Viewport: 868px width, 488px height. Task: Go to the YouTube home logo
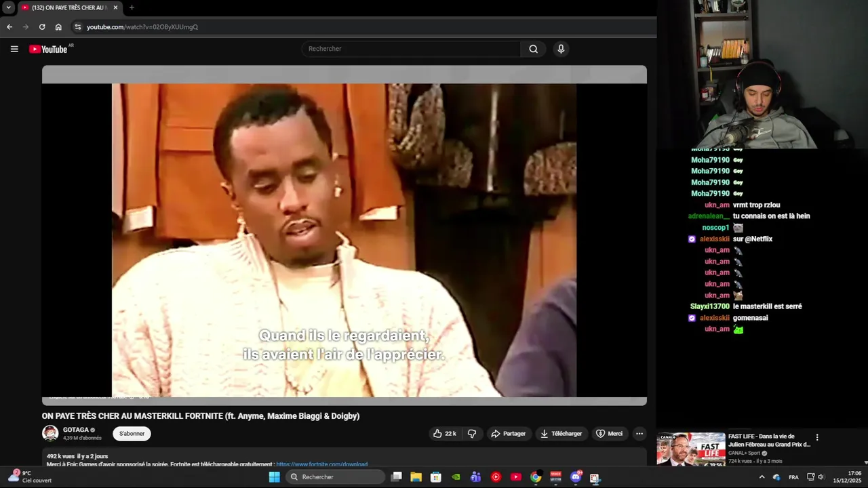click(48, 49)
